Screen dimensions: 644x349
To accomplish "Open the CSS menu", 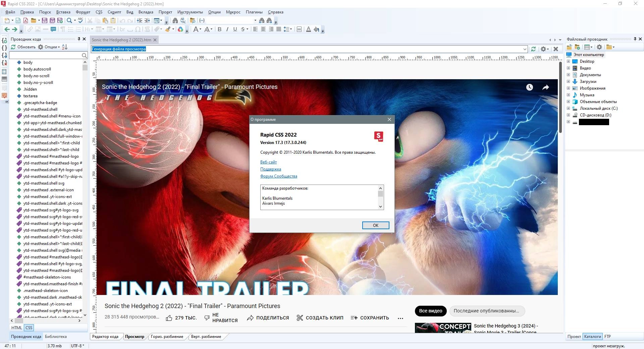I will [99, 12].
